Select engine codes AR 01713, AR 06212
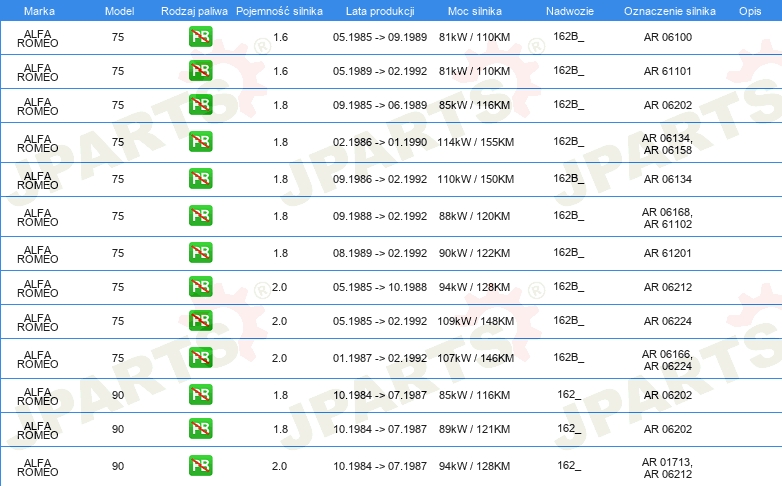The width and height of the screenshot is (782, 486). point(667,468)
